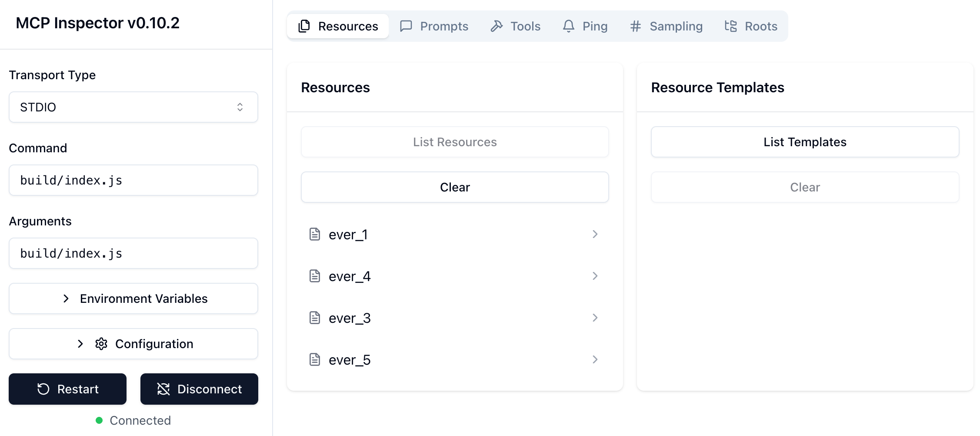This screenshot has width=980, height=436.
Task: Expand the Environment Variables section
Action: (133, 298)
